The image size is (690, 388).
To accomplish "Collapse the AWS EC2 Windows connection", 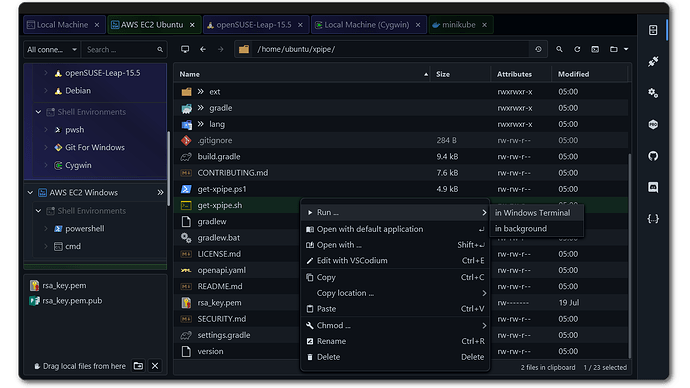I will [x=30, y=193].
